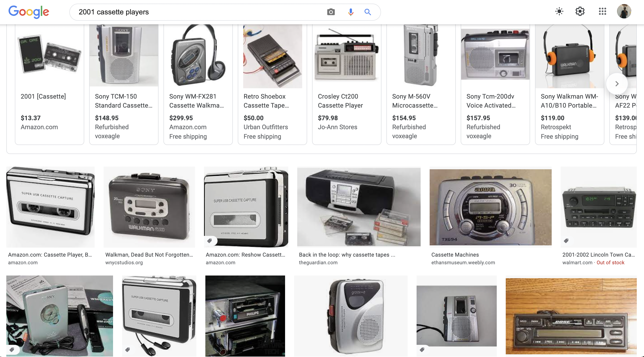Start voice search with microphone icon

(351, 12)
